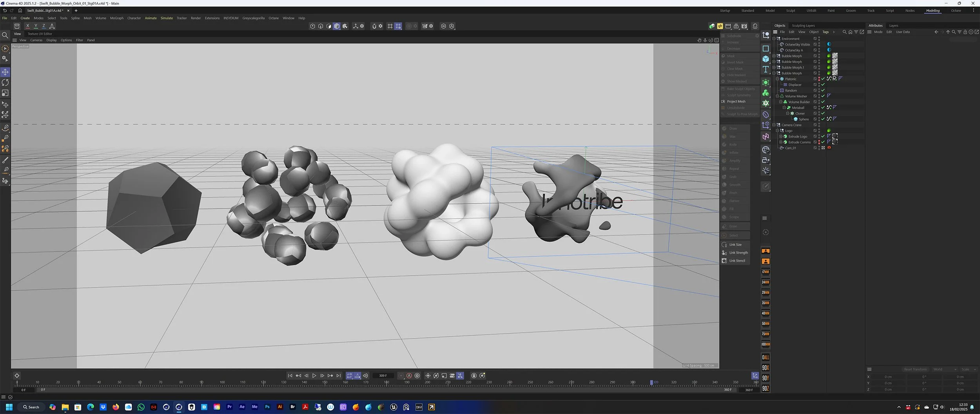
Task: Click the current frame field 309 F
Action: pos(383,376)
